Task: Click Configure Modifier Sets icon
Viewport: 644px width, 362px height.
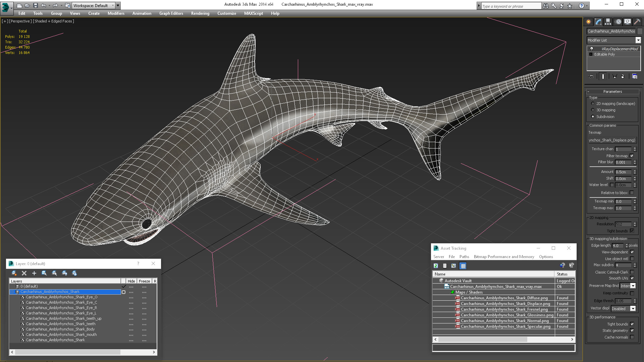Action: (635, 76)
